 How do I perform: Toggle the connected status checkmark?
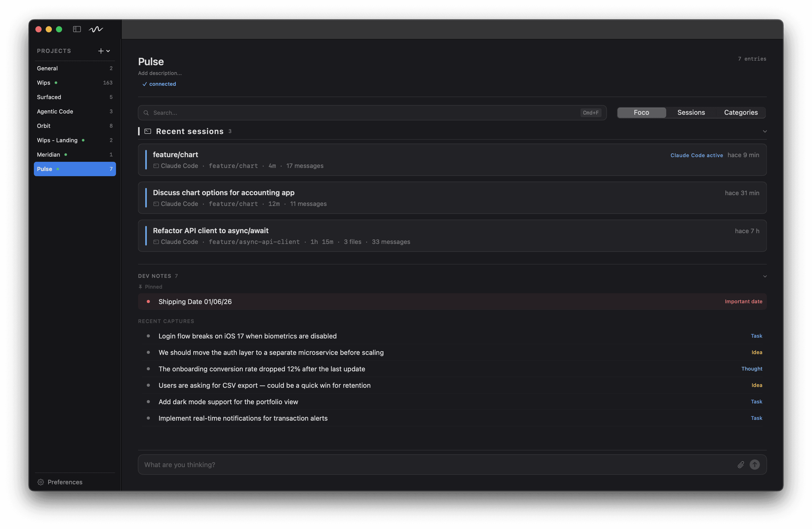pyautogui.click(x=145, y=84)
